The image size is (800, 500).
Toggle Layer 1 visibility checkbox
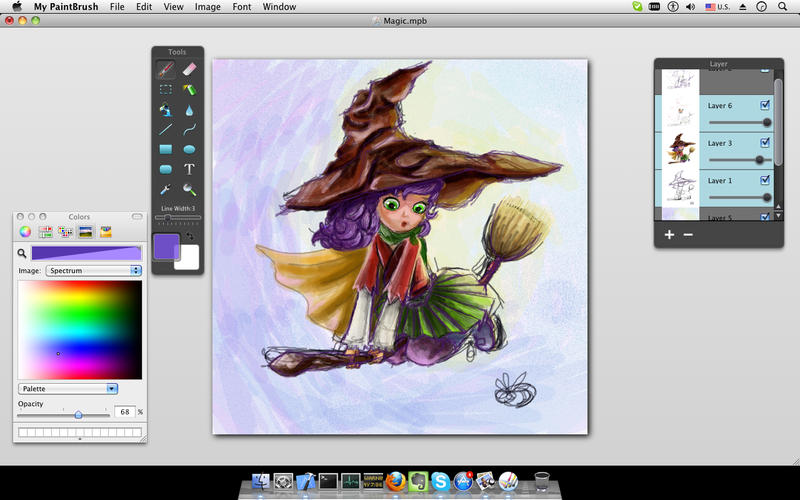[x=765, y=181]
